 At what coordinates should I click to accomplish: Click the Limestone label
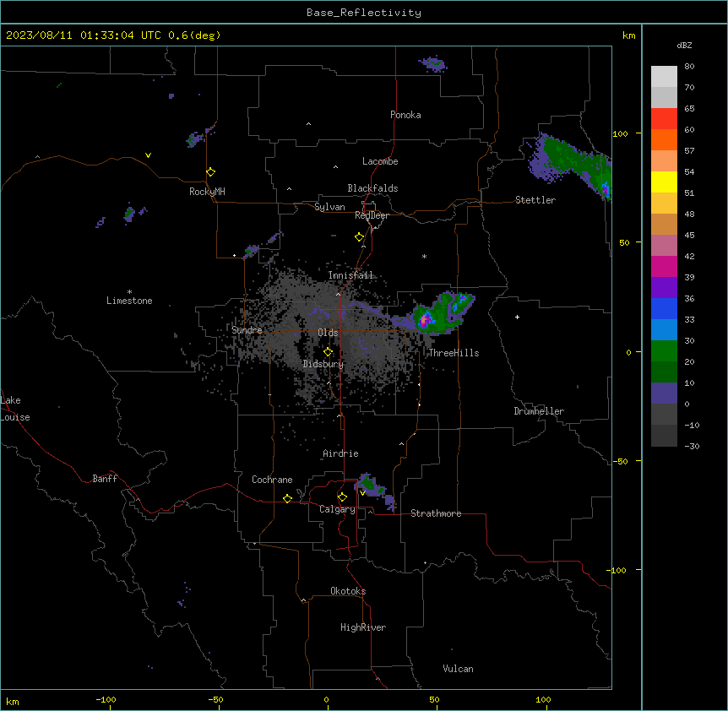[x=129, y=301]
